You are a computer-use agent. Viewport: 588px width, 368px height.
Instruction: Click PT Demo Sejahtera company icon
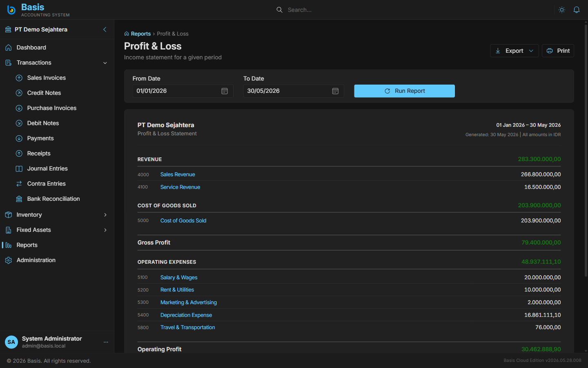pos(8,29)
